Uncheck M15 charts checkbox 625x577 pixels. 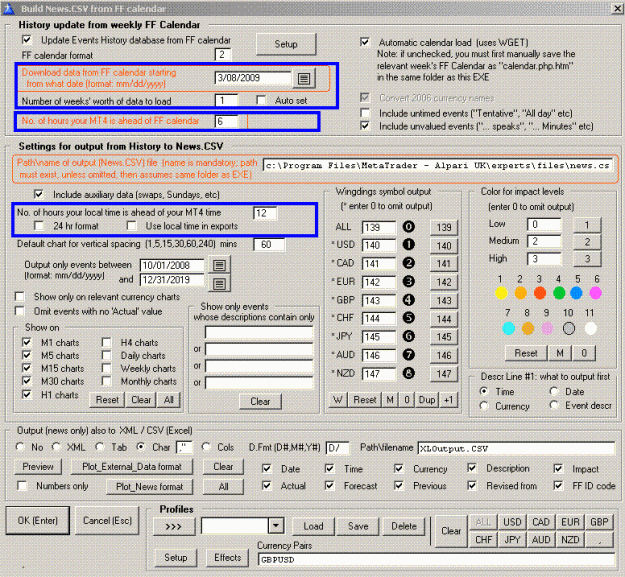(x=27, y=368)
